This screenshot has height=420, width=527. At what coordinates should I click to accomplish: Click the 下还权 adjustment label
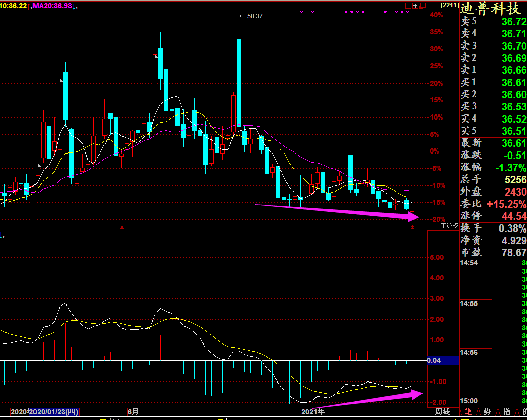tap(450, 226)
